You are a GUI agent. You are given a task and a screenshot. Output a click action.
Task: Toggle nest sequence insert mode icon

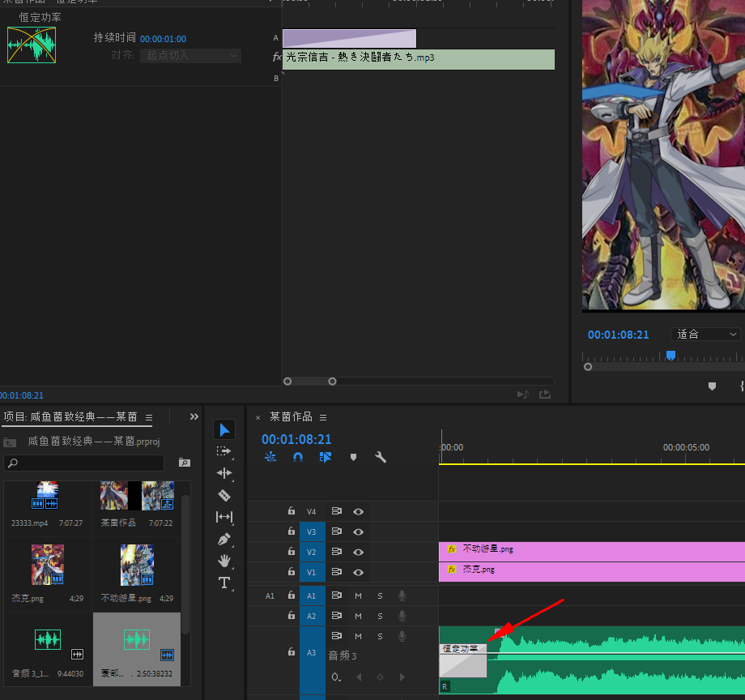270,457
